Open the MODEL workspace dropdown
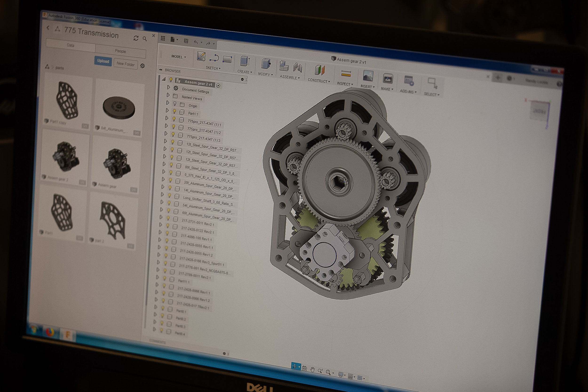 tap(179, 57)
